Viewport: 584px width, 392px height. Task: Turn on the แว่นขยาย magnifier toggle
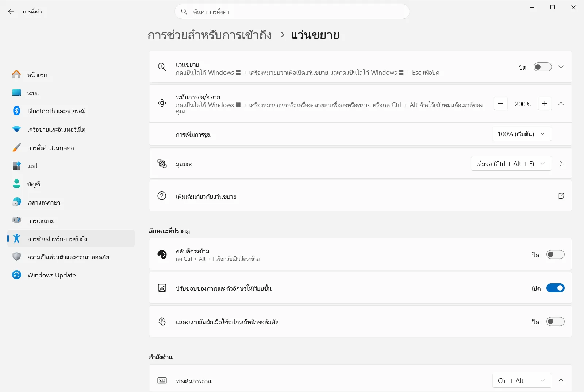tap(542, 67)
